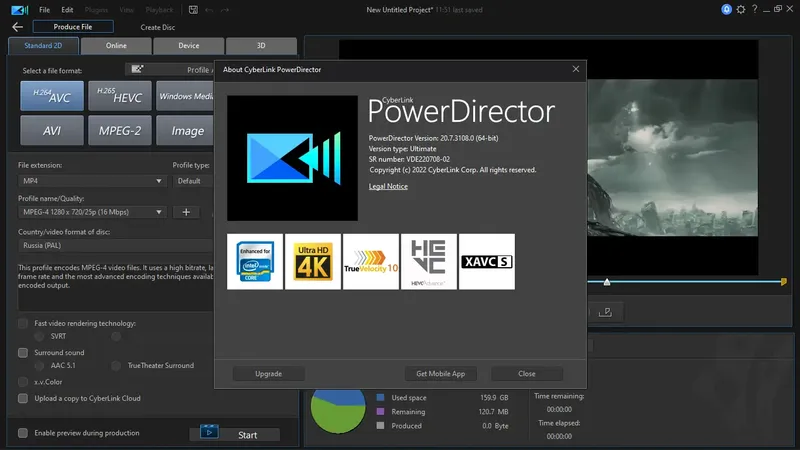
Task: Open the Edit menu
Action: click(67, 10)
